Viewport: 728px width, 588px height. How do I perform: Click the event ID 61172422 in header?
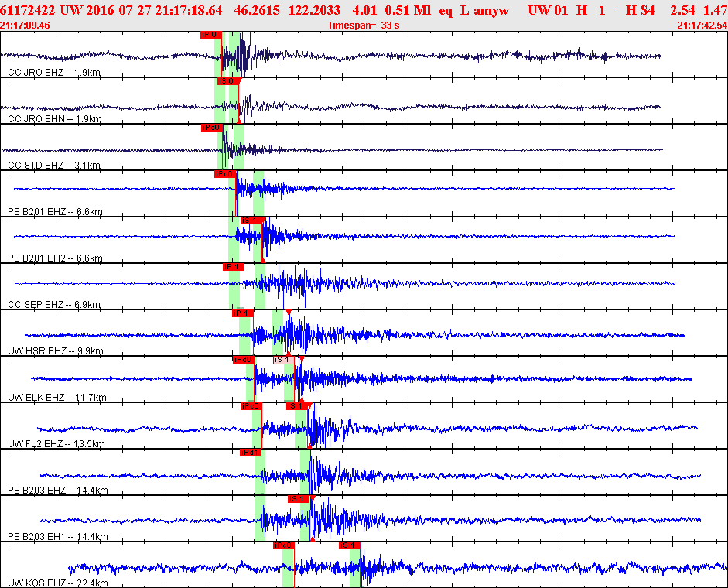point(27,10)
